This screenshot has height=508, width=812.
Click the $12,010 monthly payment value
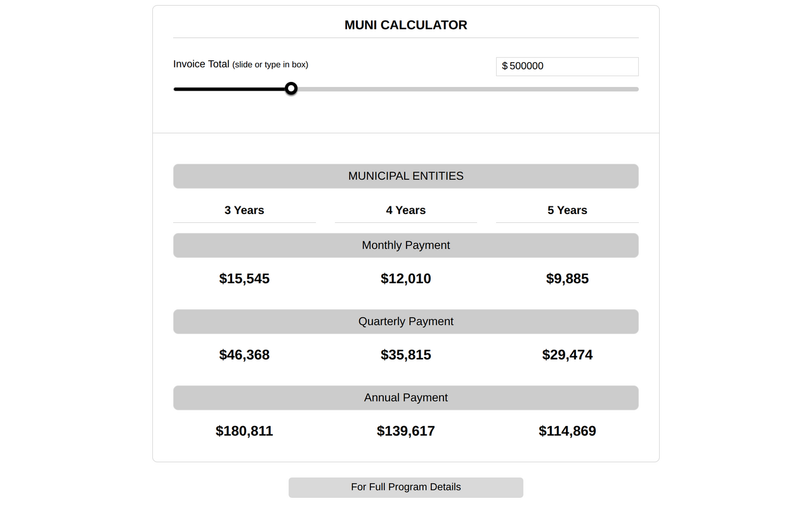[405, 278]
